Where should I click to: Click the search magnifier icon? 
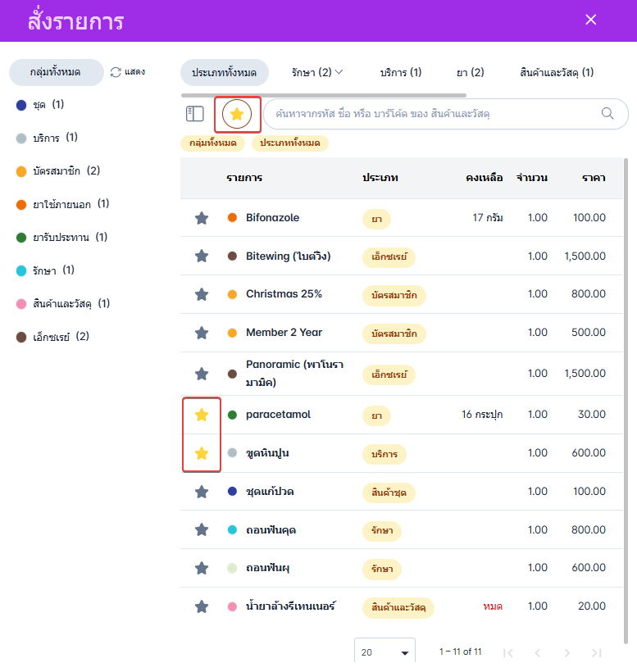tap(607, 114)
